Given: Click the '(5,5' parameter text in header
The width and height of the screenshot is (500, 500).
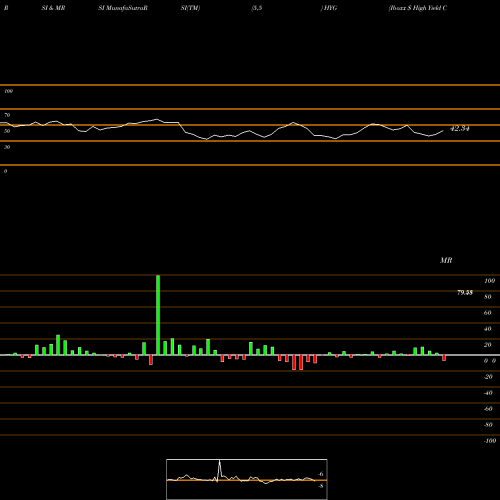Looking at the screenshot, I should click(x=257, y=8).
